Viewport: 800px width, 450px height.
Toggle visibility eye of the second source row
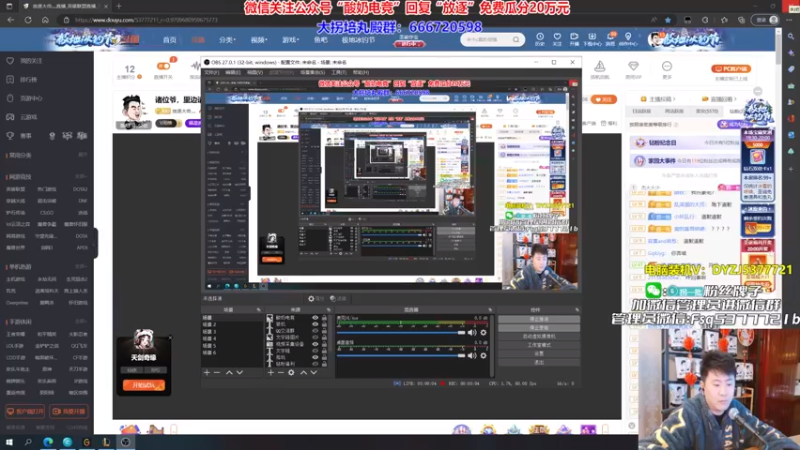click(315, 324)
